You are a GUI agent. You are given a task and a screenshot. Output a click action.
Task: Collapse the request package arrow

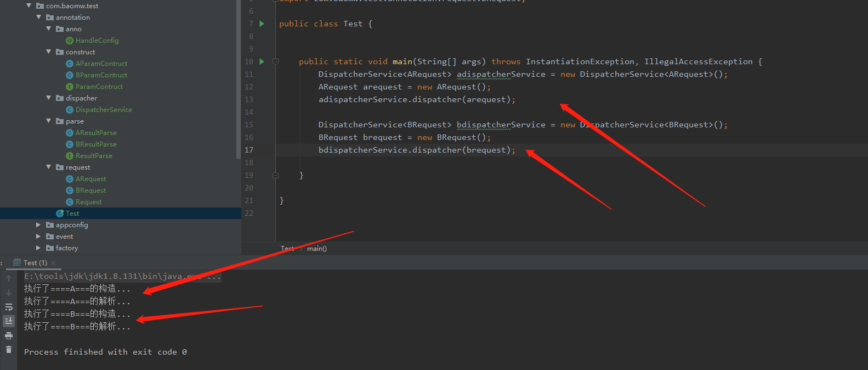click(49, 167)
